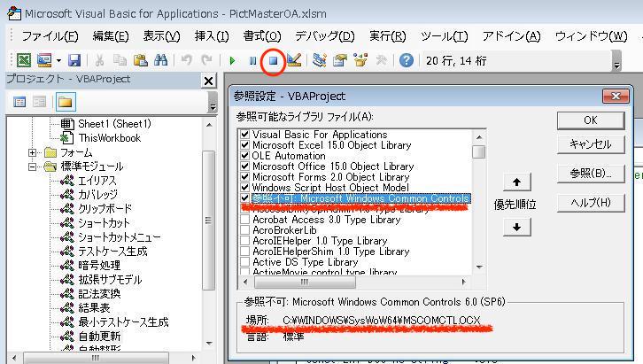This screenshot has width=643, height=364.
Task: Check Active DS Type Library
Action: (244, 262)
